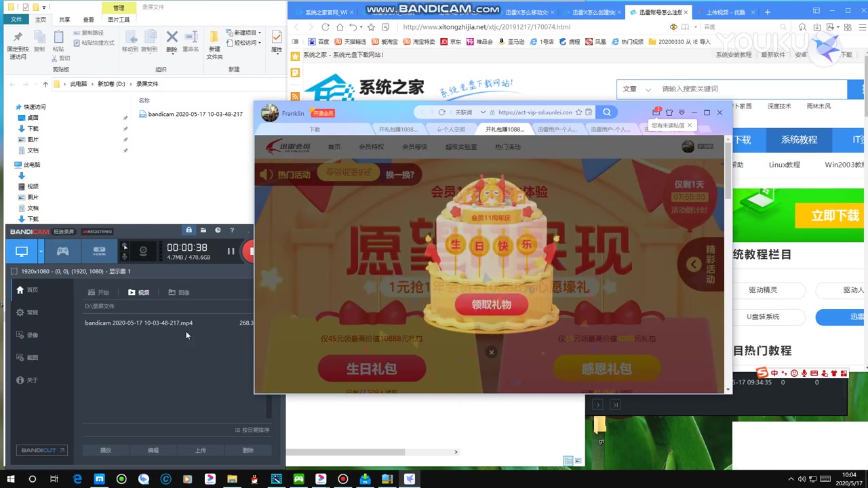
Task: Switch to Explorer 查看 ribbon tab
Action: 88,20
